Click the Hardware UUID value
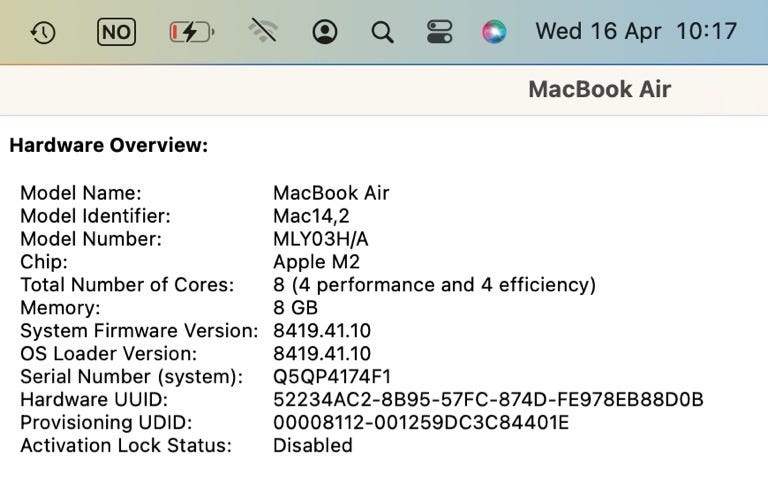Screen dimensions: 768x484 (x=488, y=400)
